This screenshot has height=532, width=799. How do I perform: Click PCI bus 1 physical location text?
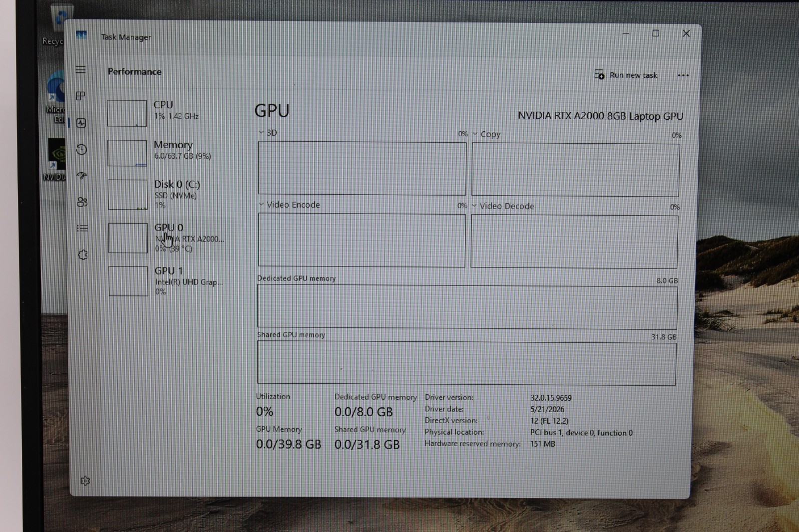(581, 433)
